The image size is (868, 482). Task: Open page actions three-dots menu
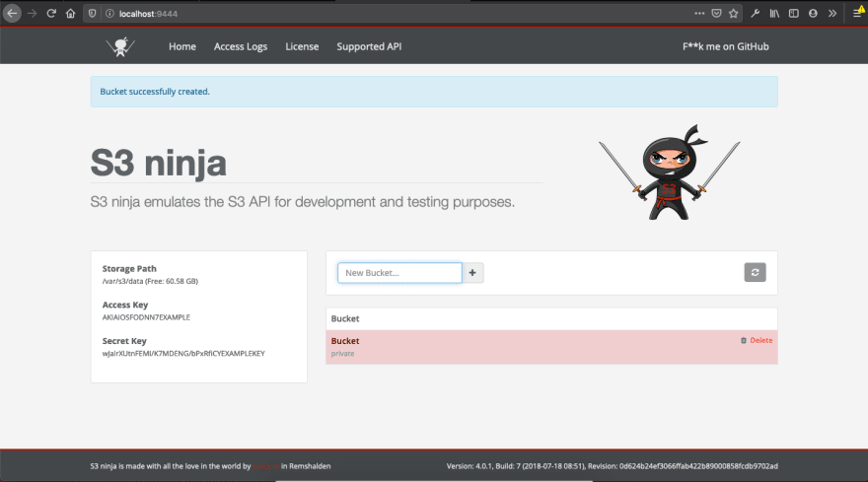pyautogui.click(x=699, y=13)
